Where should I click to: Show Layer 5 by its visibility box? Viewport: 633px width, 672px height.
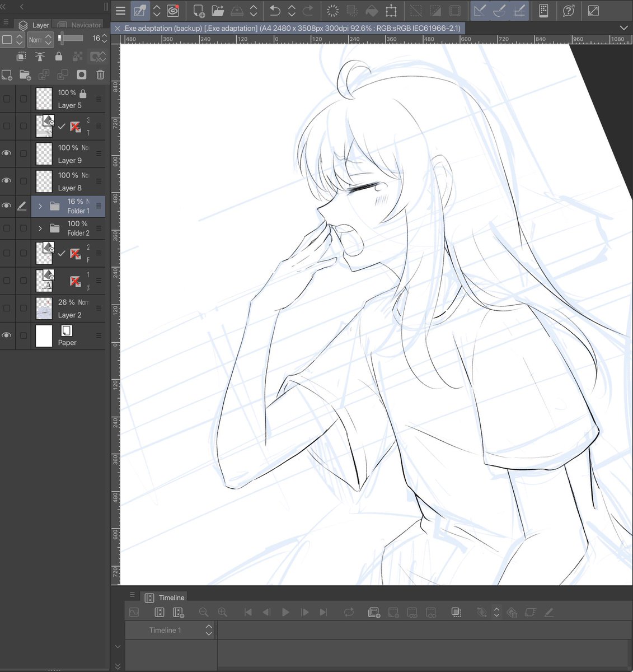point(7,99)
